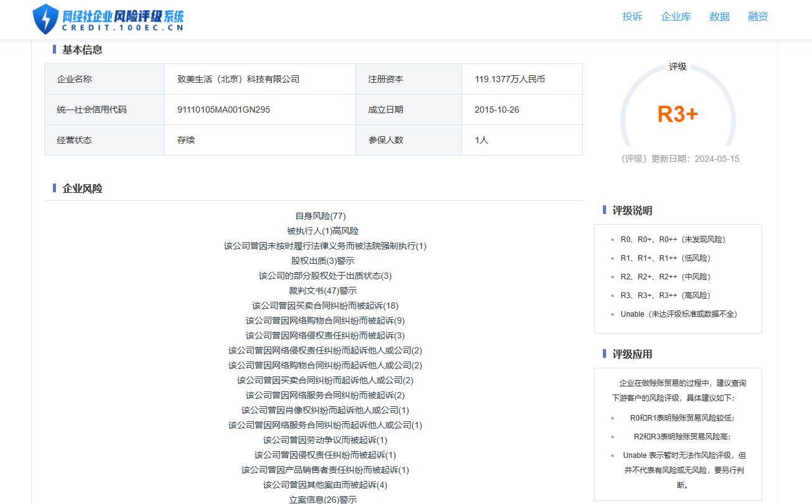The width and height of the screenshot is (812, 504).
Task: Click the 该公司的部分股权处于出质状态(3) row
Action: tap(325, 276)
